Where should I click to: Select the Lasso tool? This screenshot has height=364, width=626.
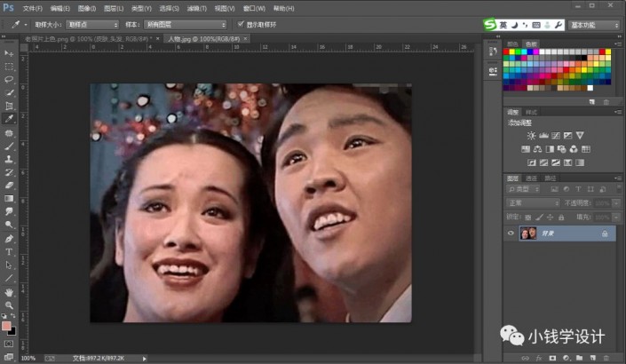tap(9, 79)
